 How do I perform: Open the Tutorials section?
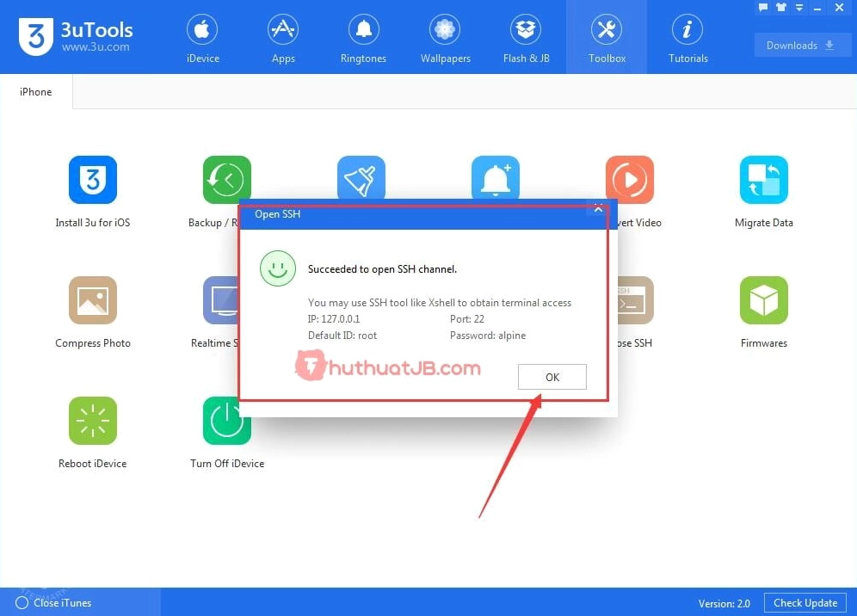click(x=687, y=38)
